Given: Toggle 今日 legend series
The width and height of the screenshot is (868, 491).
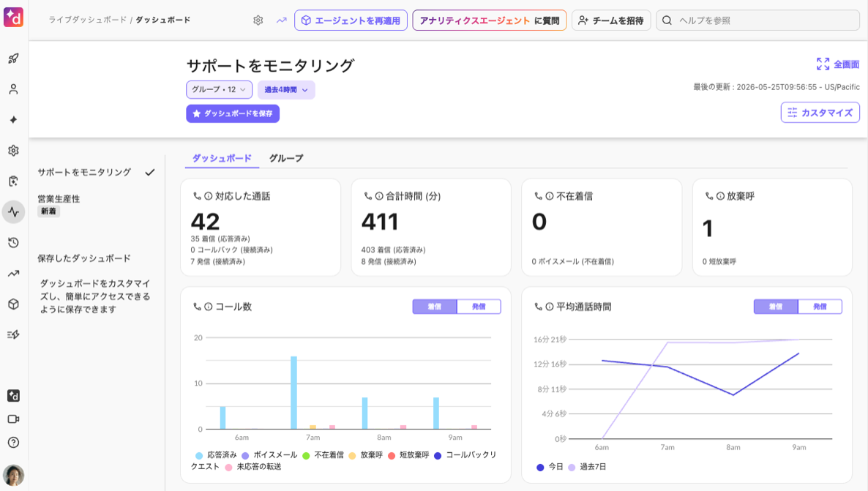Looking at the screenshot, I should 550,467.
